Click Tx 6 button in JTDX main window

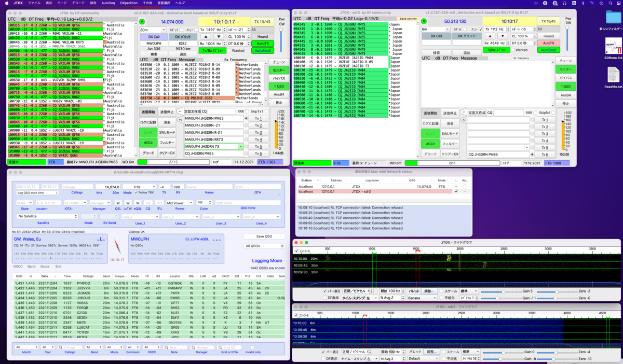(258, 154)
